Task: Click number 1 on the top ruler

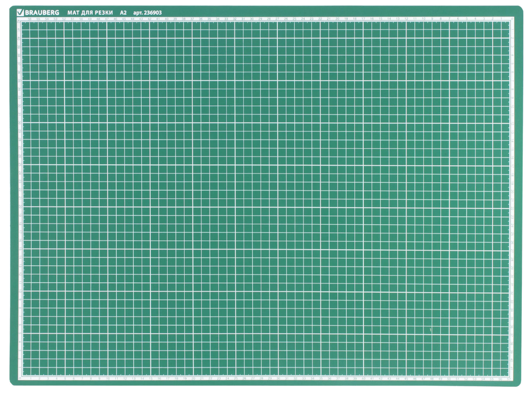Action: click(x=500, y=19)
